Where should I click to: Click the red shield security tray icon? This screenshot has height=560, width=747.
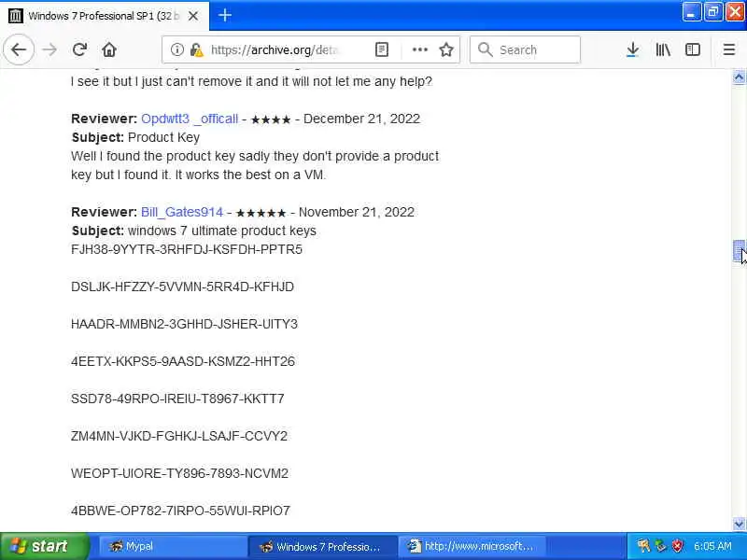[678, 546]
